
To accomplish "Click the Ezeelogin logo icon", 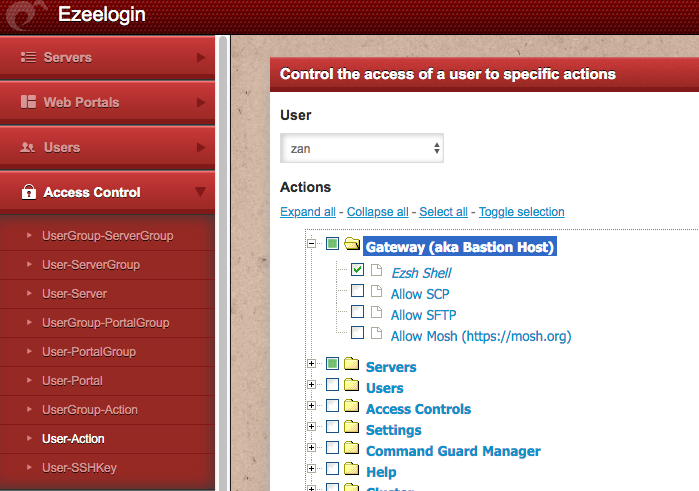I will click(x=25, y=16).
